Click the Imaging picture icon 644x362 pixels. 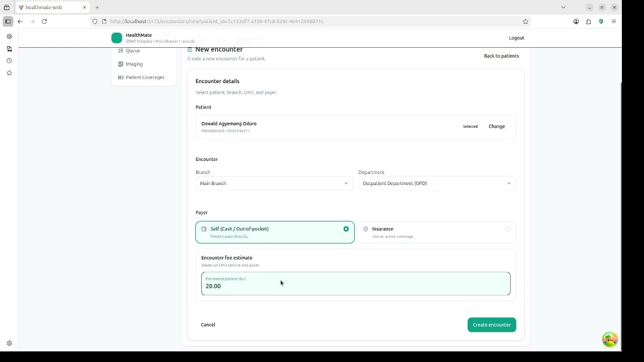121,64
